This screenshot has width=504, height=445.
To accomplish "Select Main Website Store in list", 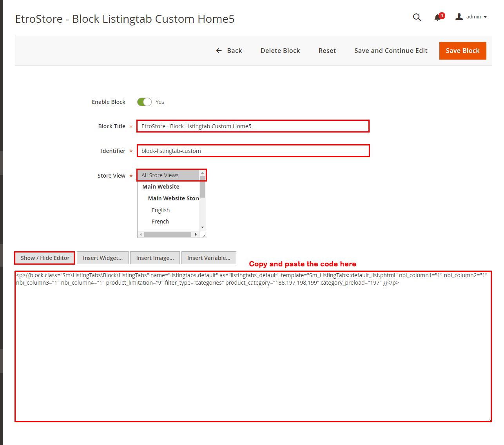I will pyautogui.click(x=169, y=198).
